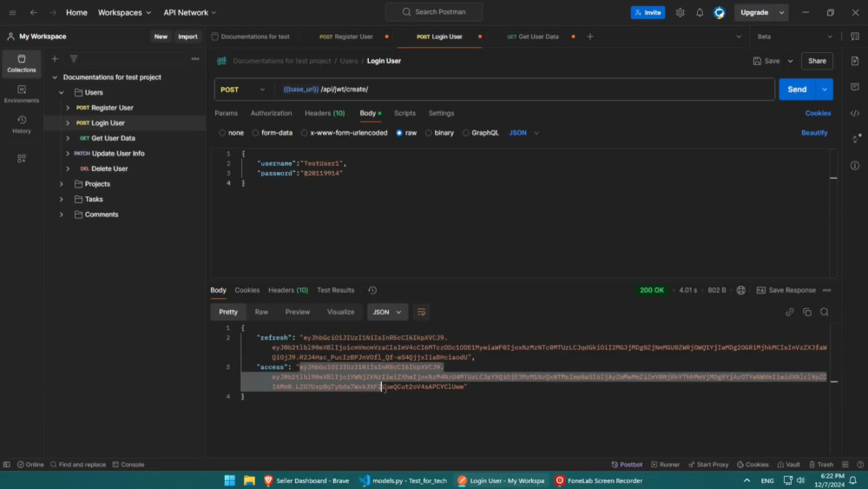Click the Share button
The height and width of the screenshot is (489, 868).
pyautogui.click(x=817, y=61)
